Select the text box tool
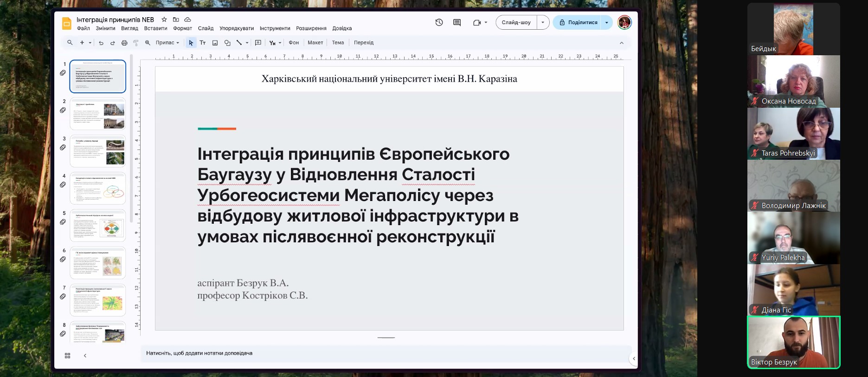868x377 pixels. [203, 43]
